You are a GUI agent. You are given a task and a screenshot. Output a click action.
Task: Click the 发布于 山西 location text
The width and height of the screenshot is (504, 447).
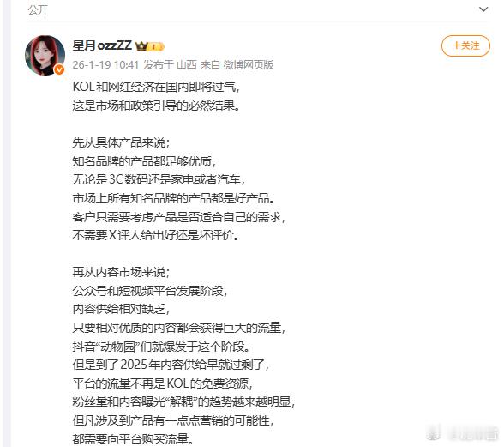coord(170,65)
